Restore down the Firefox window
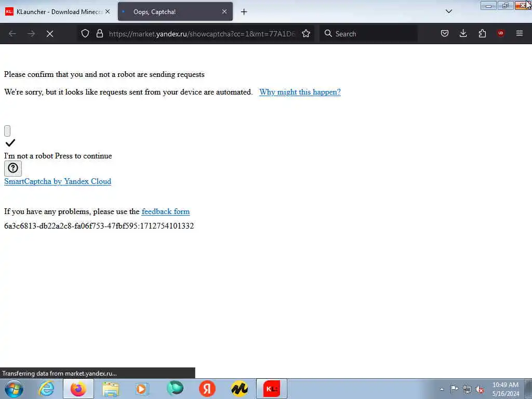532x399 pixels. tap(506, 5)
